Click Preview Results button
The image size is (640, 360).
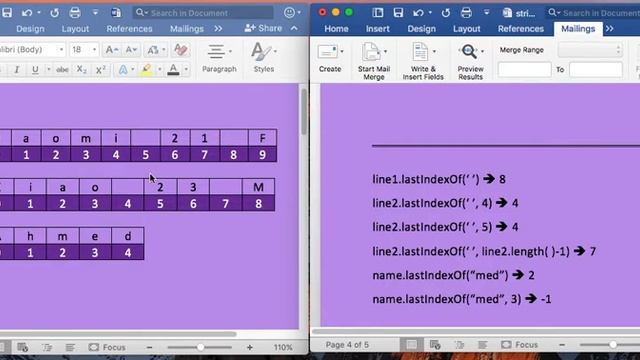[x=470, y=61]
